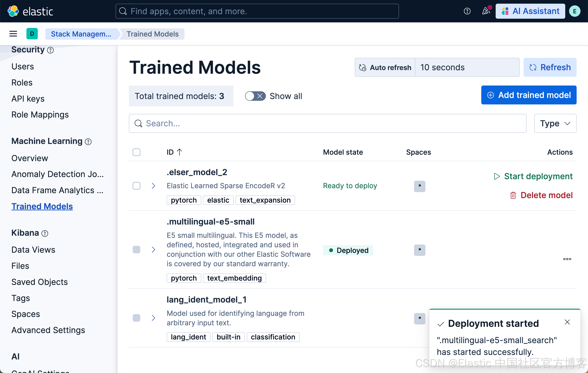588x373 pixels.
Task: Open the hamburger navigation menu
Action: (13, 34)
